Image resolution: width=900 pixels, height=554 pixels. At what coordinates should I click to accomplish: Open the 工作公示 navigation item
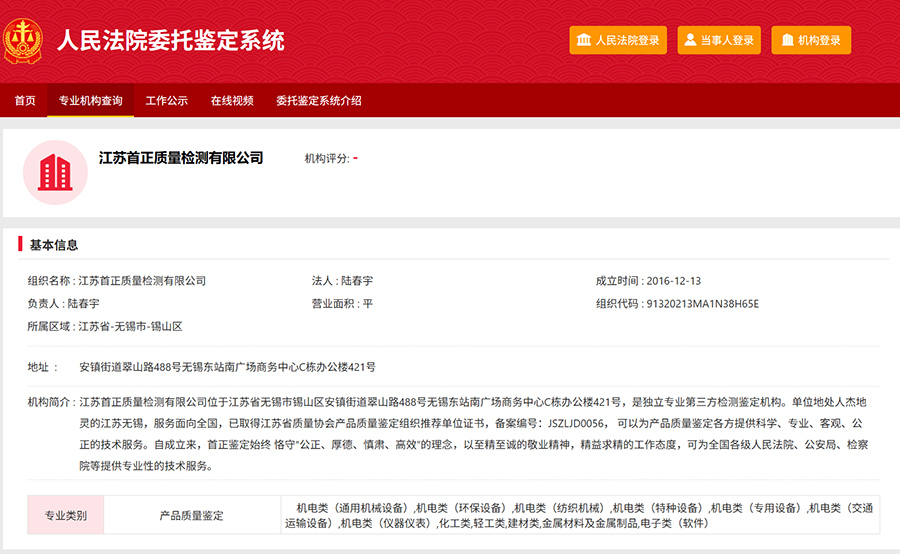tap(166, 100)
